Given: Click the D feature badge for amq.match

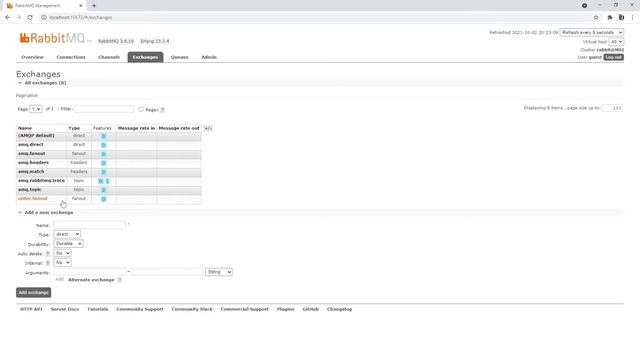Looking at the screenshot, I should 104,172.
